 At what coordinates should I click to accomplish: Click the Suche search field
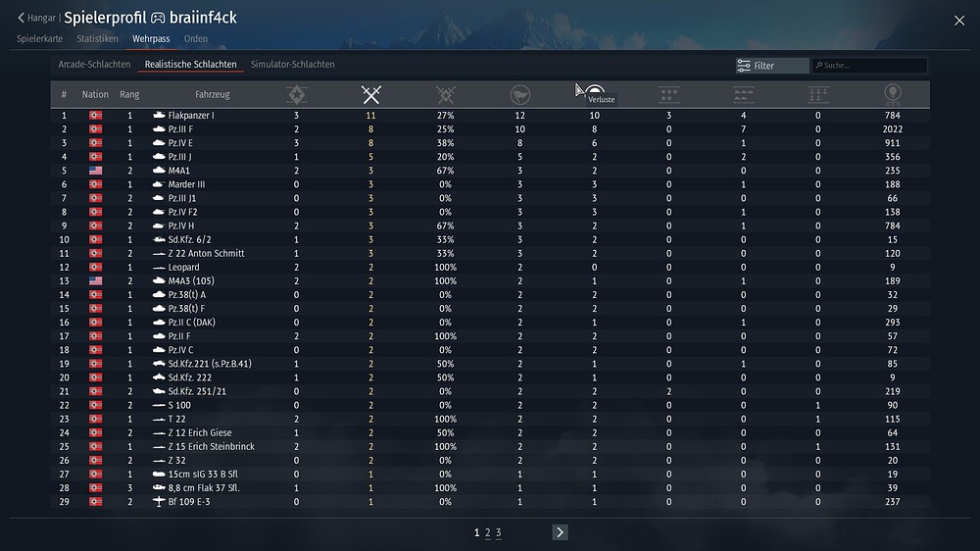tap(872, 66)
